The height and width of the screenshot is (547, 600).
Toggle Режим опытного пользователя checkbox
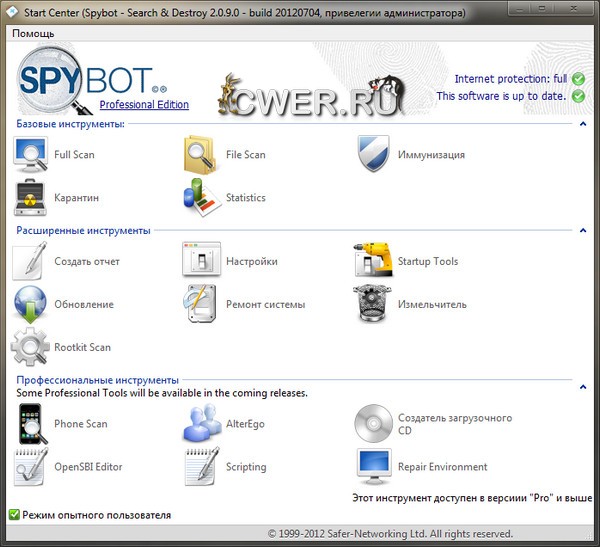coord(14,514)
